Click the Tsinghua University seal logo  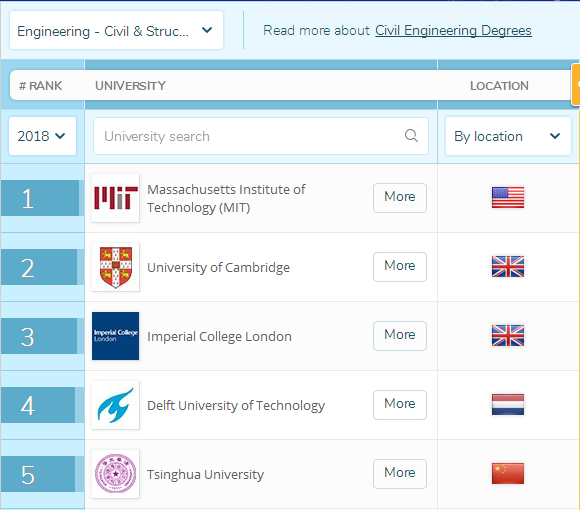116,474
